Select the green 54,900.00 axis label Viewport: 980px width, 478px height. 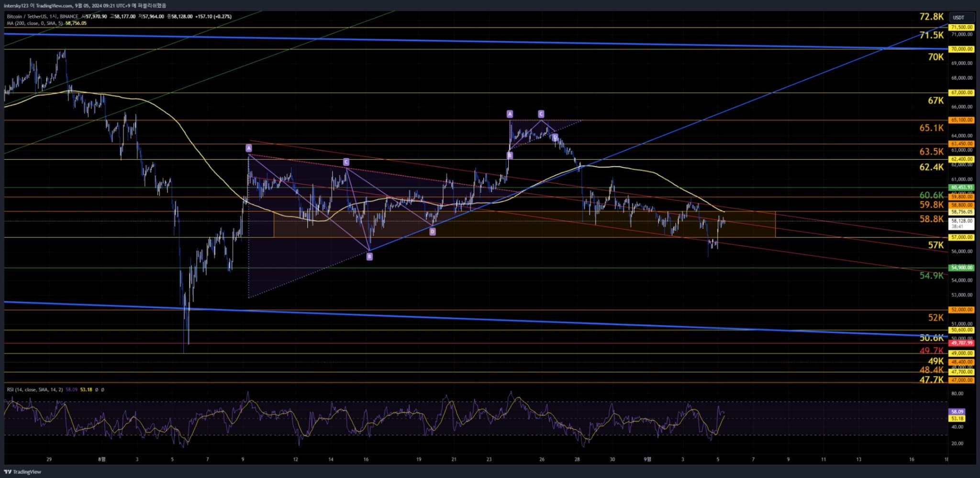tap(962, 267)
